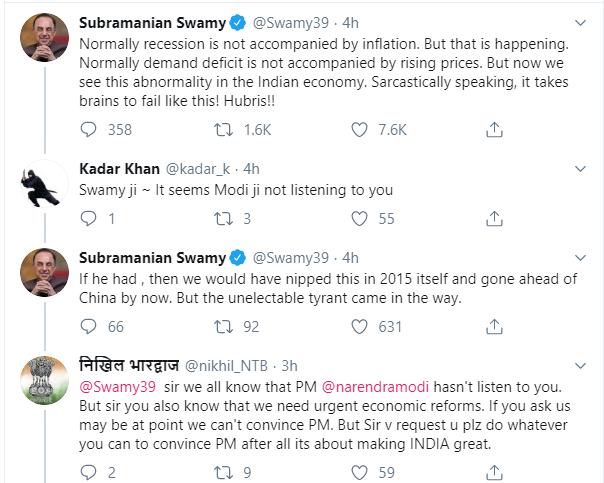Share the nikhil_NTB tweet
604x483 pixels.
pos(493,471)
